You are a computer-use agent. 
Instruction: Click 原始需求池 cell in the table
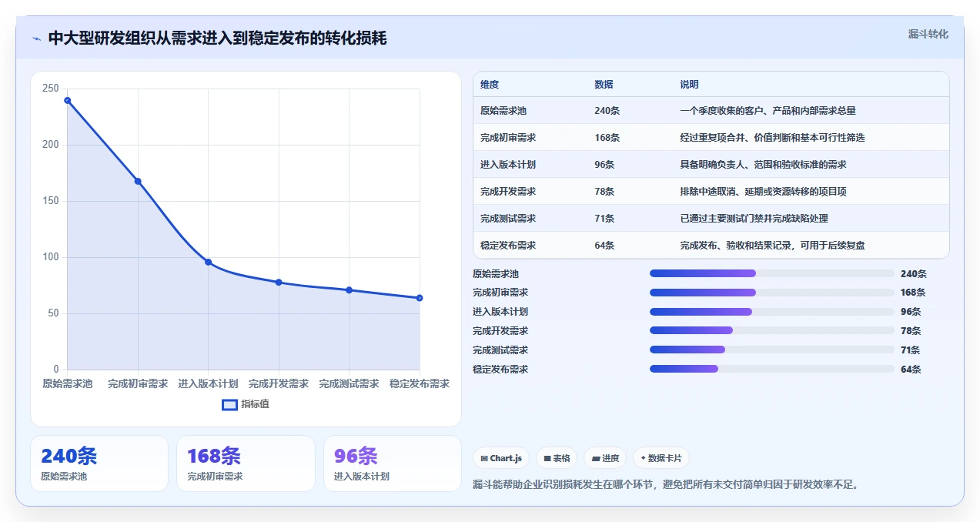(x=503, y=111)
